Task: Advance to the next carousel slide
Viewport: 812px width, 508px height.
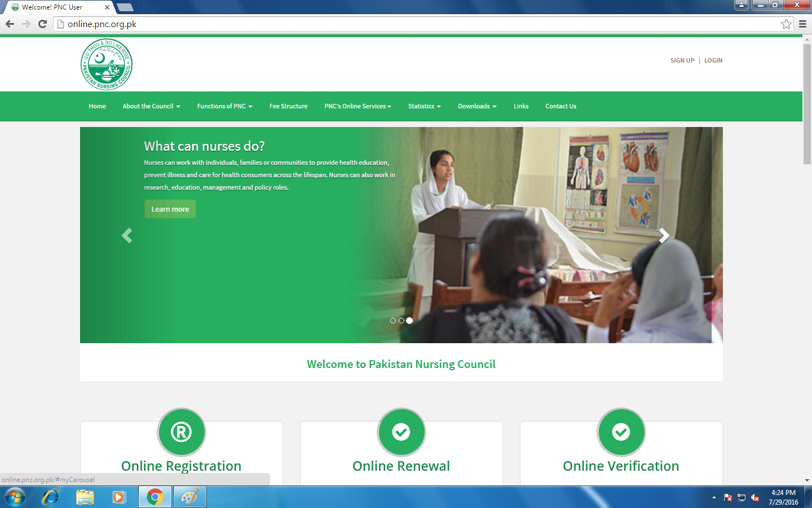Action: click(x=664, y=235)
